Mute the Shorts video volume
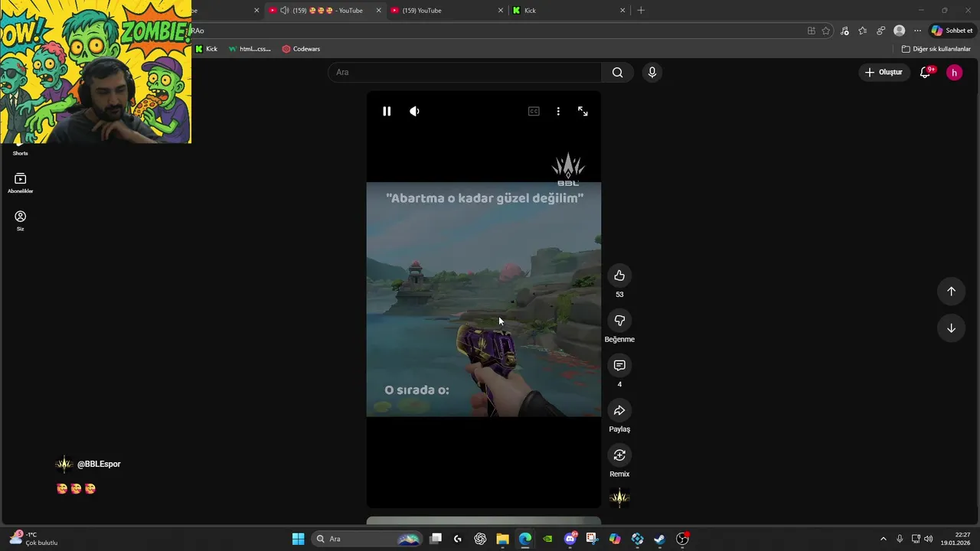This screenshot has width=980, height=551. (x=414, y=111)
